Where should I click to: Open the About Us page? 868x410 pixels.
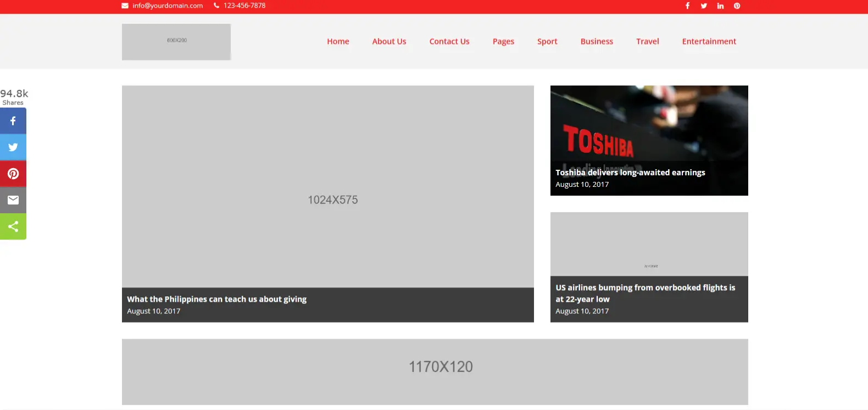[x=389, y=41]
